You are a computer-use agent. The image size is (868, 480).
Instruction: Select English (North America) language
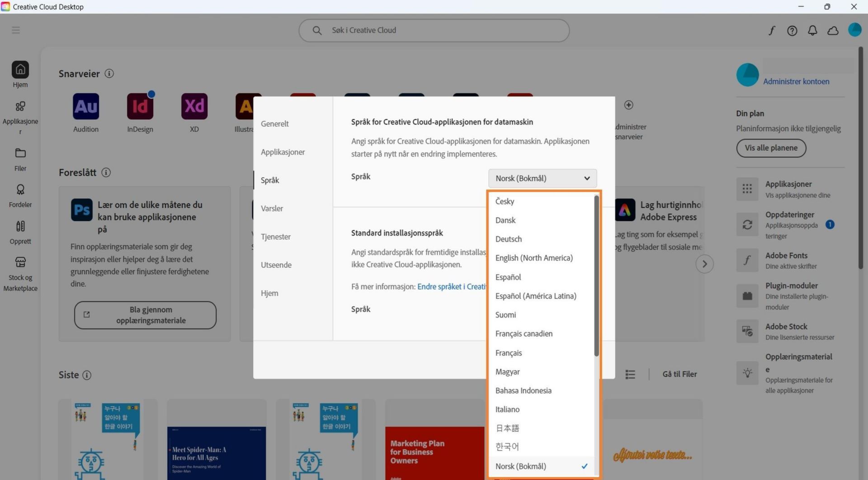click(x=542, y=258)
